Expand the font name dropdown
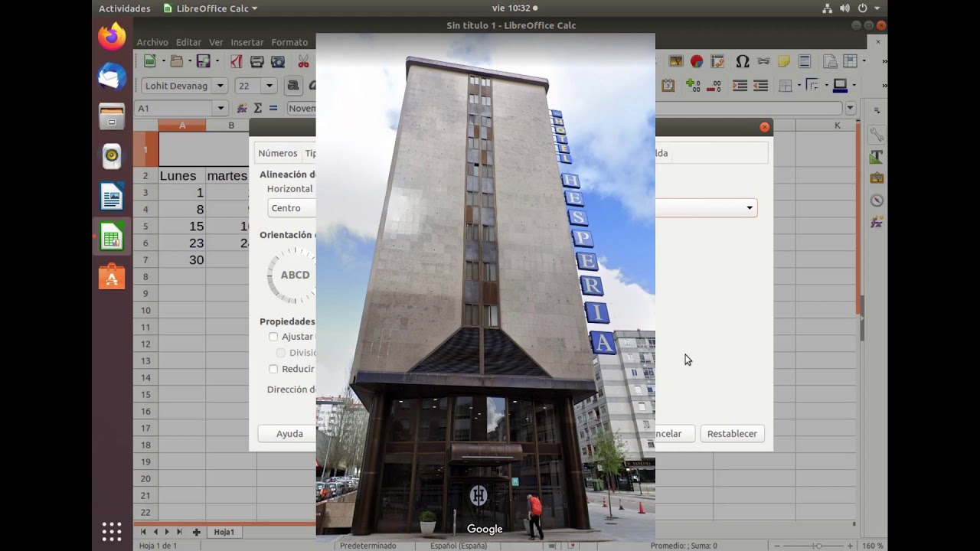 [x=220, y=86]
